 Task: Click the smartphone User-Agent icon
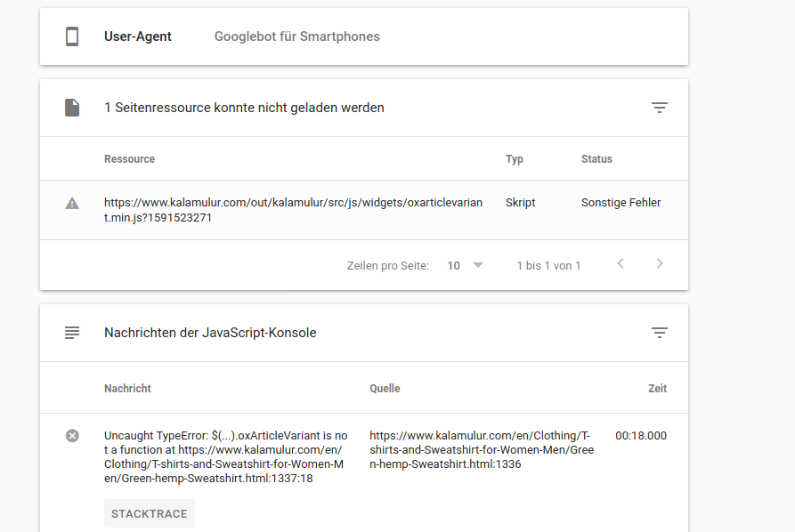point(72,36)
